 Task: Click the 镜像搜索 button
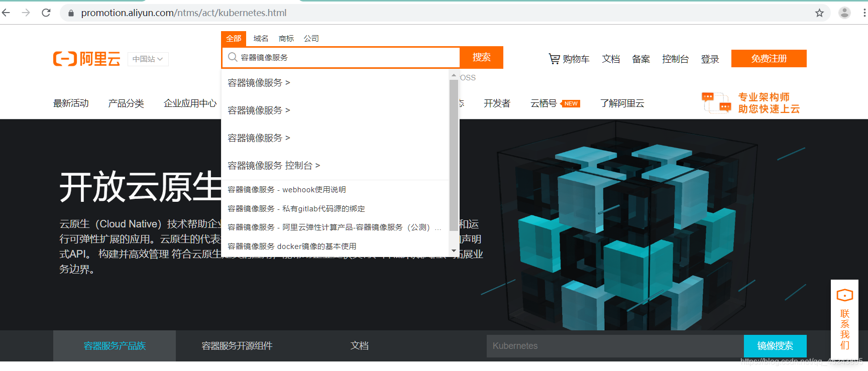tap(775, 346)
